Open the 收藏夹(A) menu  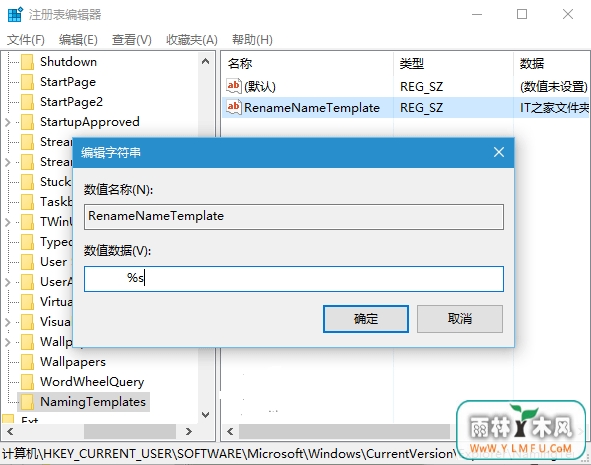(x=192, y=40)
